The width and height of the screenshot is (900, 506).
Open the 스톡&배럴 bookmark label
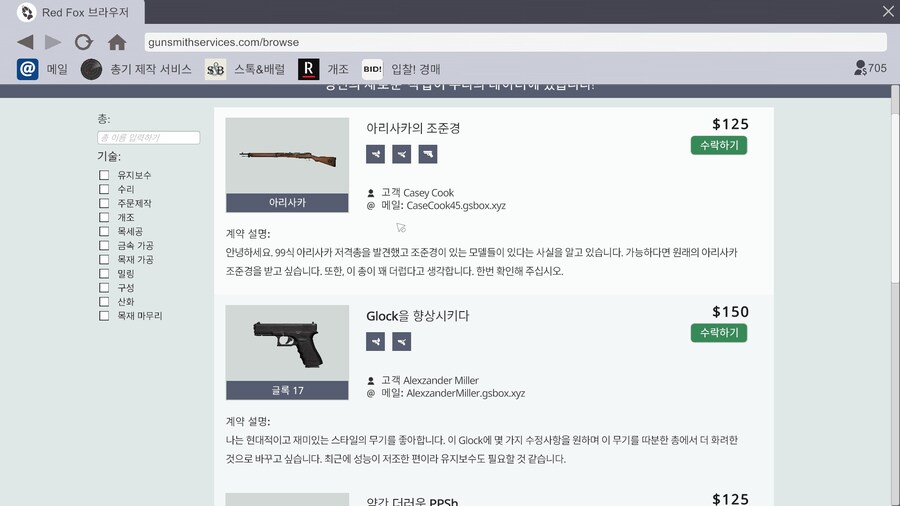pos(259,69)
